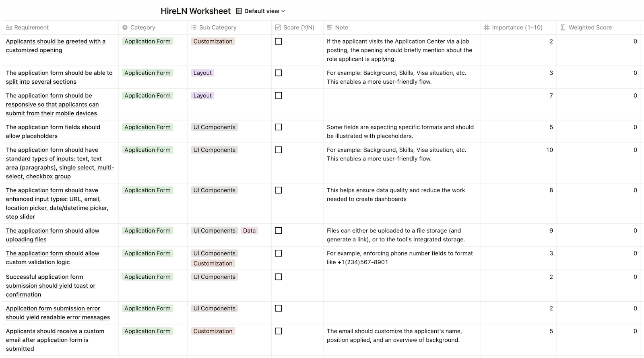Click the Score (Y/N) checkbox column icon

click(x=278, y=27)
